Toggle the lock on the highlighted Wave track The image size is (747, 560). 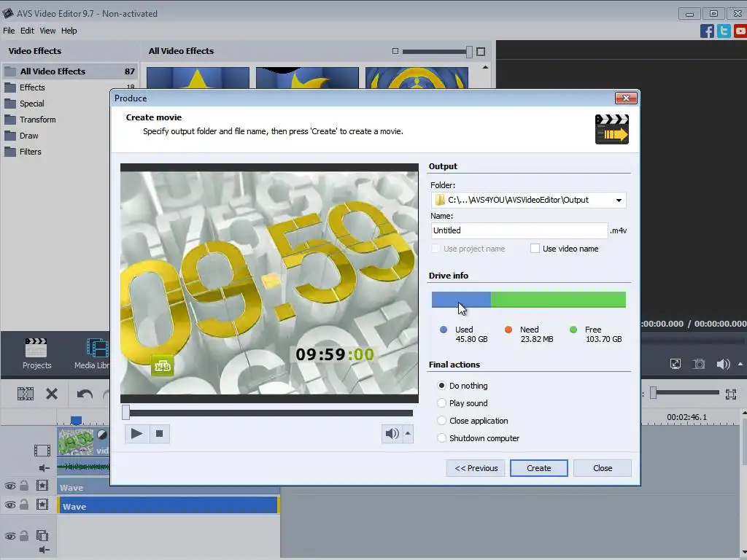coord(24,505)
